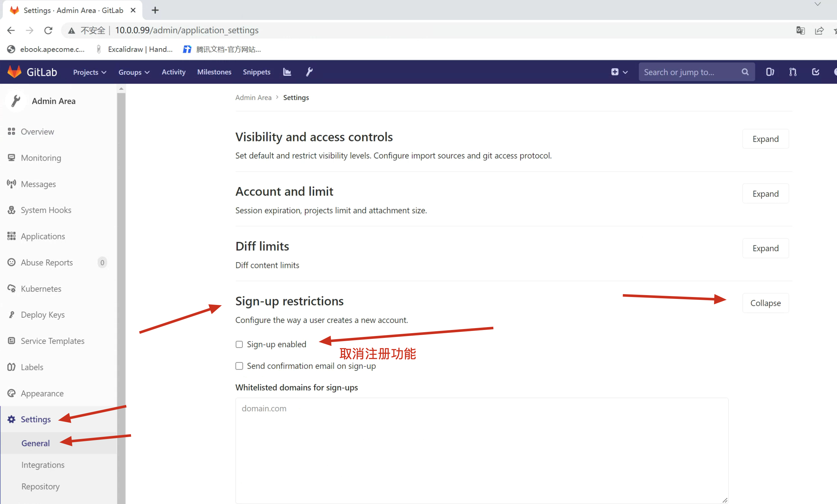This screenshot has height=504, width=837.
Task: Open merge requests icon in navbar
Action: (x=793, y=72)
